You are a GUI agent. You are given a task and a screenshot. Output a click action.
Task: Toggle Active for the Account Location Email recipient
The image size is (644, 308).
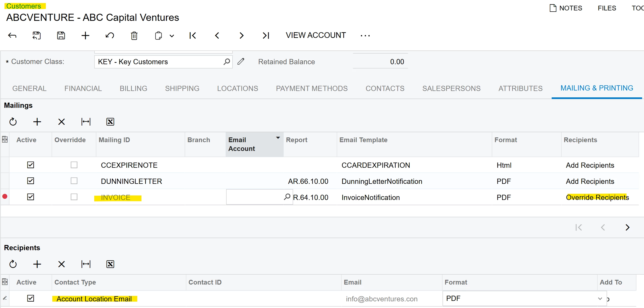[31, 298]
